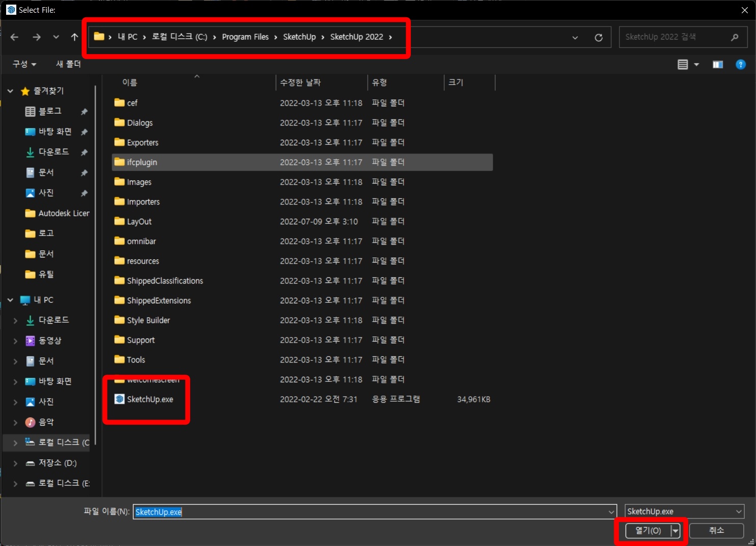The image size is (756, 546).
Task: Select the ifcplugin folder
Action: coord(302,162)
